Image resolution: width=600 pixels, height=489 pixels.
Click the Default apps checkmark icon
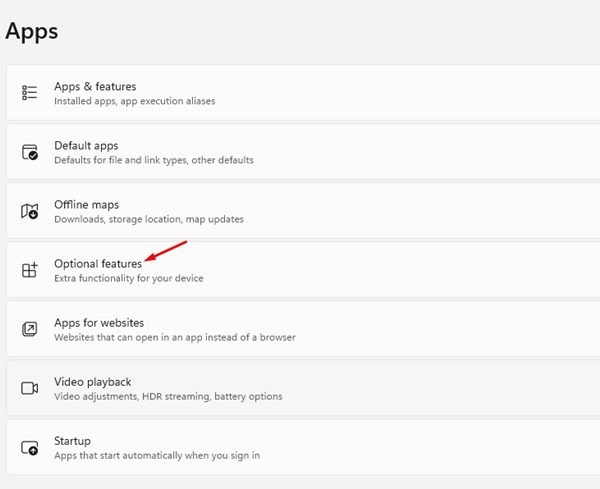(x=29, y=152)
